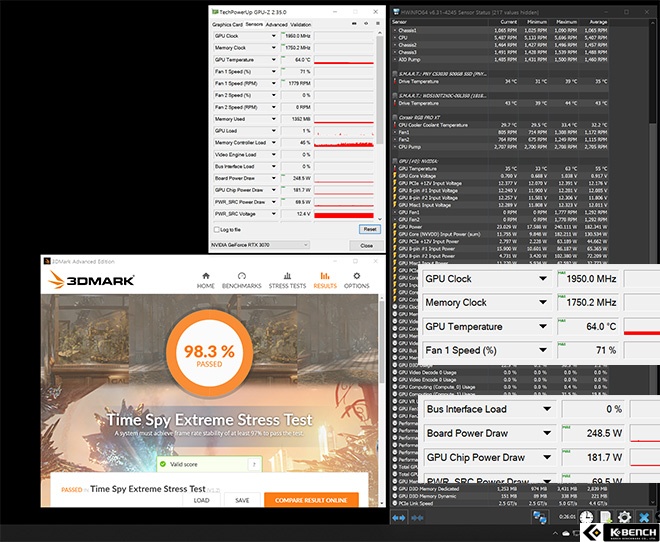The width and height of the screenshot is (660, 542).
Task: Click the Close button in GPU-Z
Action: pos(366,245)
